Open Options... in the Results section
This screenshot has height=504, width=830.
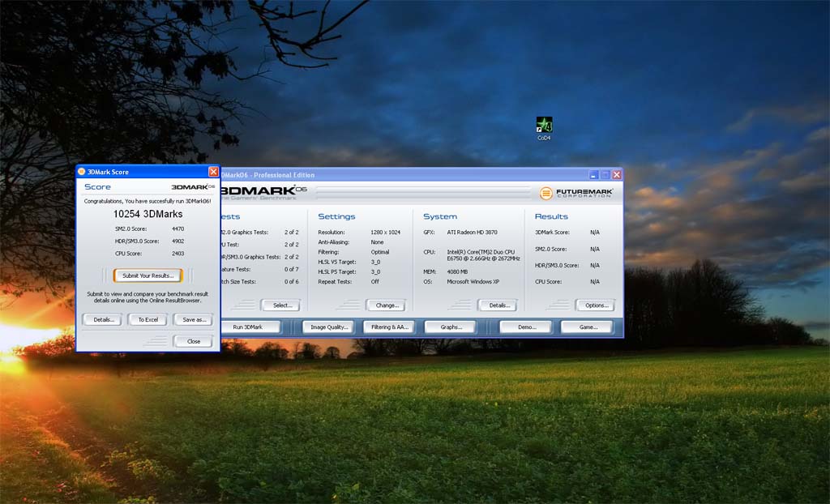[596, 305]
